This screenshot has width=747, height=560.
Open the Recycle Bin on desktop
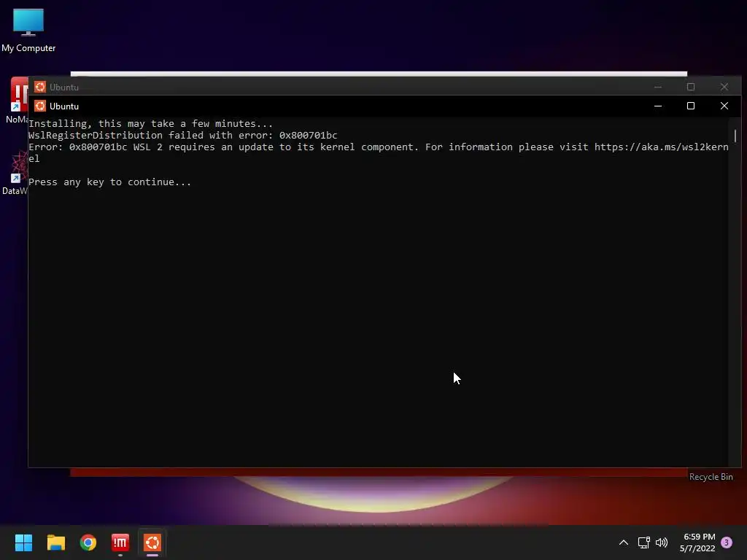(711, 477)
